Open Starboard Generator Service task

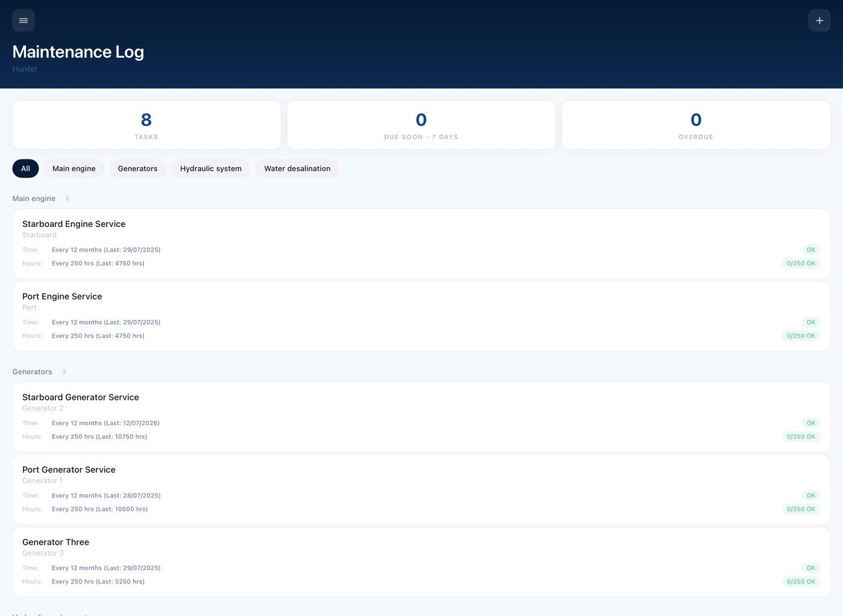[x=421, y=417]
